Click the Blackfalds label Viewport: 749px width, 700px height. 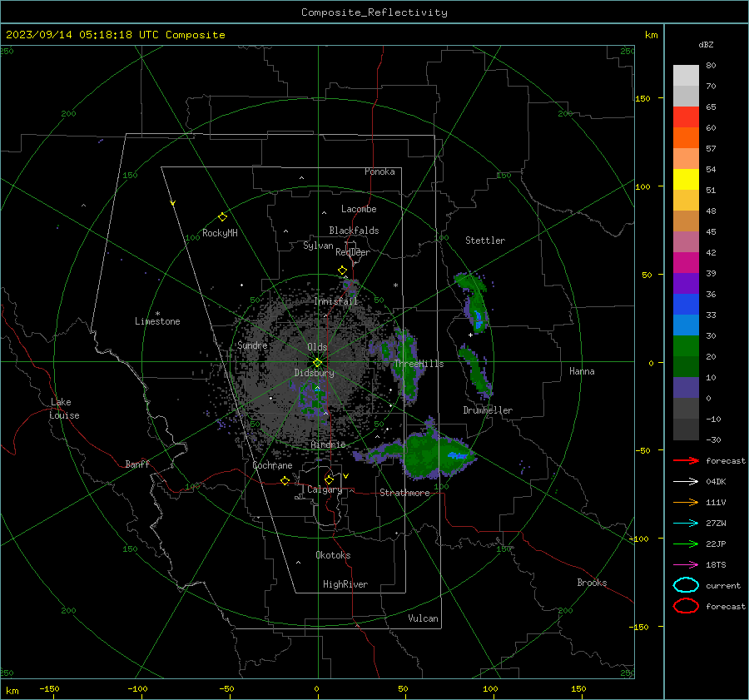coord(354,231)
